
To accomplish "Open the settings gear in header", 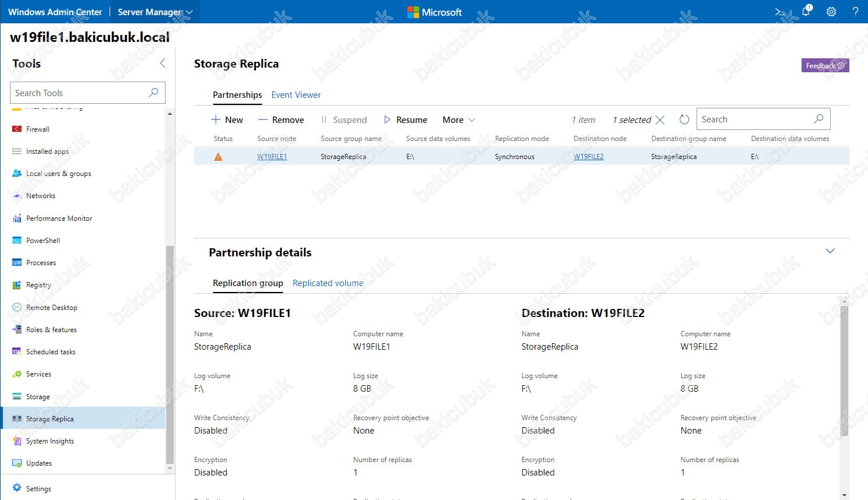I will 831,12.
